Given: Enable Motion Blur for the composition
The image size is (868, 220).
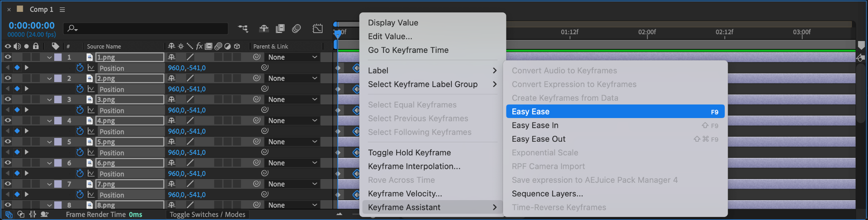Looking at the screenshot, I should coord(296,28).
